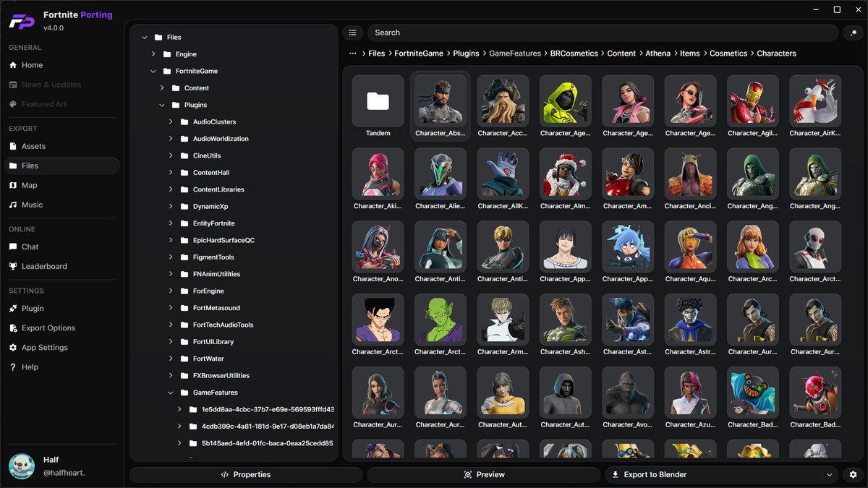The image size is (868, 488).
Task: Click the Properties button
Action: [x=246, y=475]
